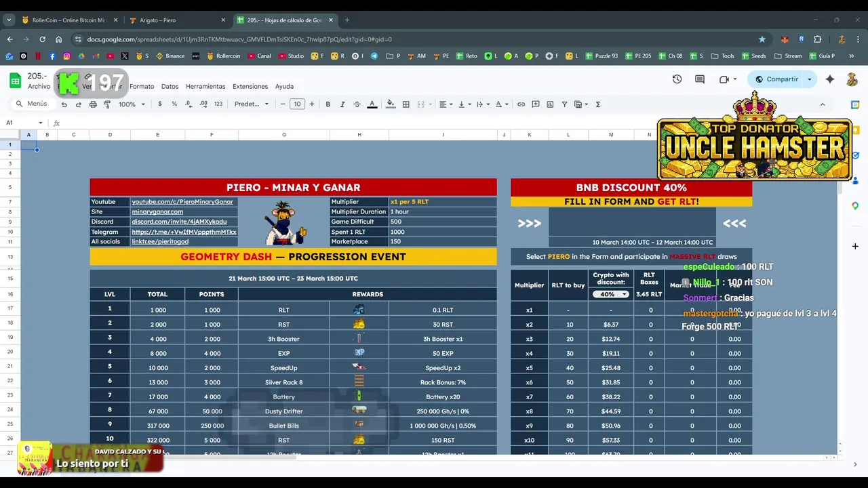Insert link with the chain icon

tap(521, 104)
